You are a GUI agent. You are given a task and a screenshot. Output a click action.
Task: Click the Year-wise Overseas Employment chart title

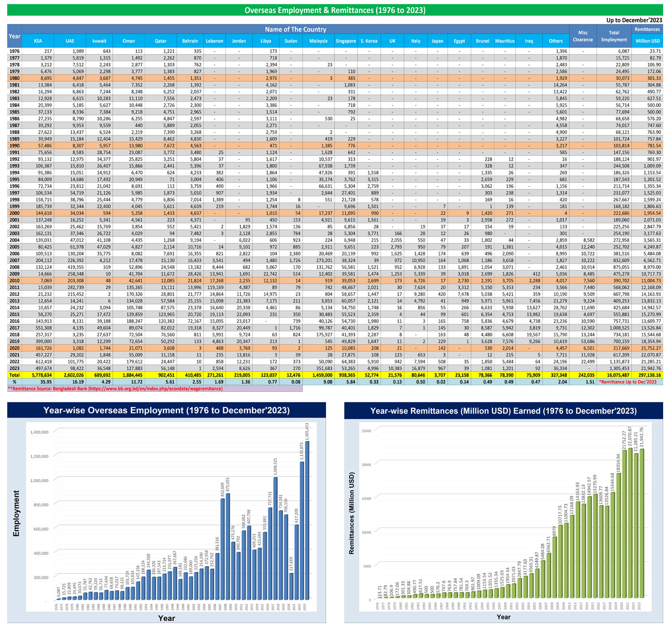coord(166,410)
